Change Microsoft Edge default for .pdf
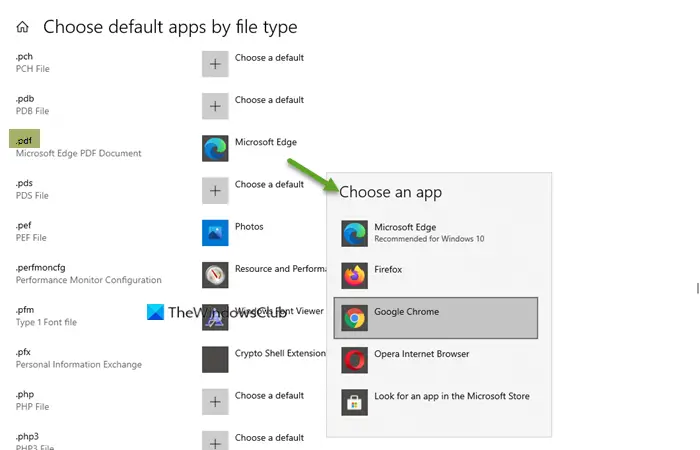 [266, 142]
